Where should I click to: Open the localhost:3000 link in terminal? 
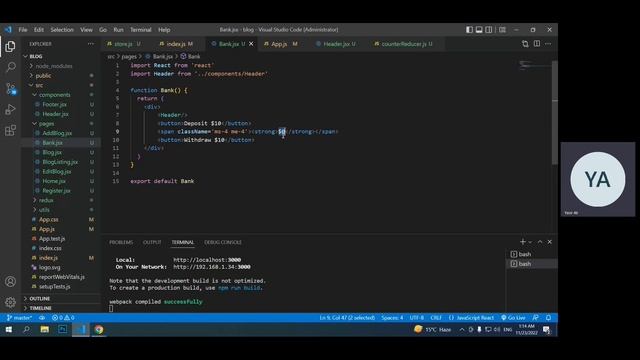pos(207,260)
